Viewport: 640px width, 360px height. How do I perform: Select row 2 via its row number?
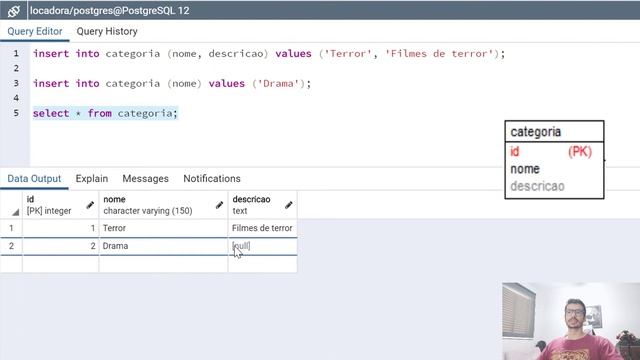pyautogui.click(x=11, y=246)
